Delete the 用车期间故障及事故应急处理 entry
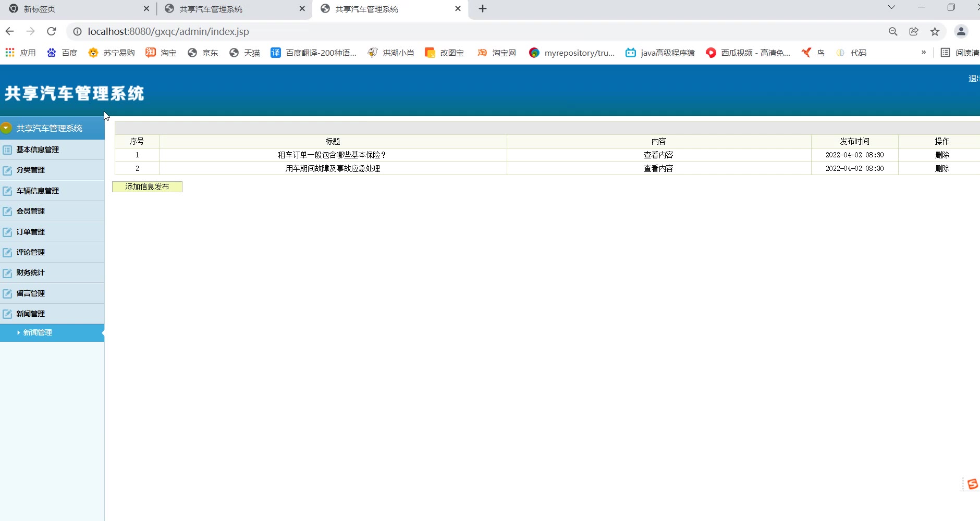980x521 pixels. click(x=942, y=168)
